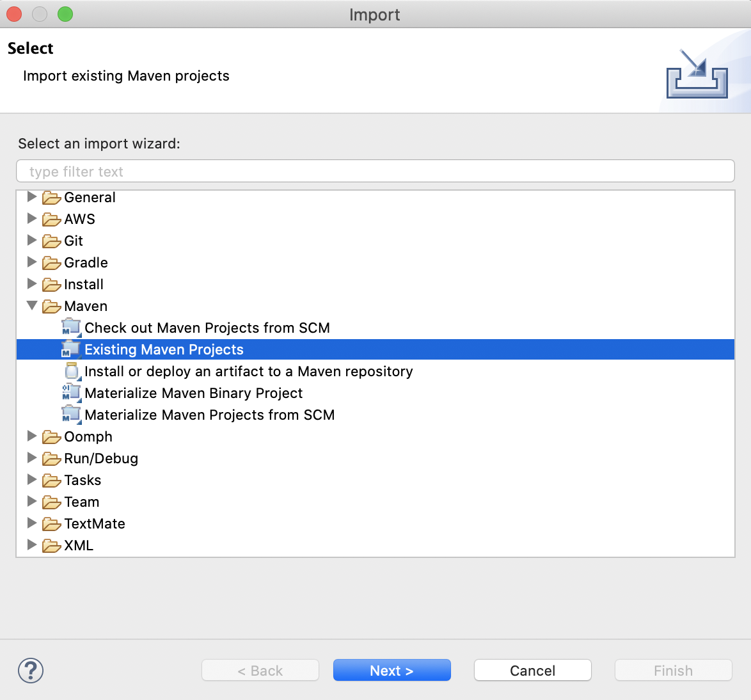Select the Oomph label

pyautogui.click(x=88, y=437)
